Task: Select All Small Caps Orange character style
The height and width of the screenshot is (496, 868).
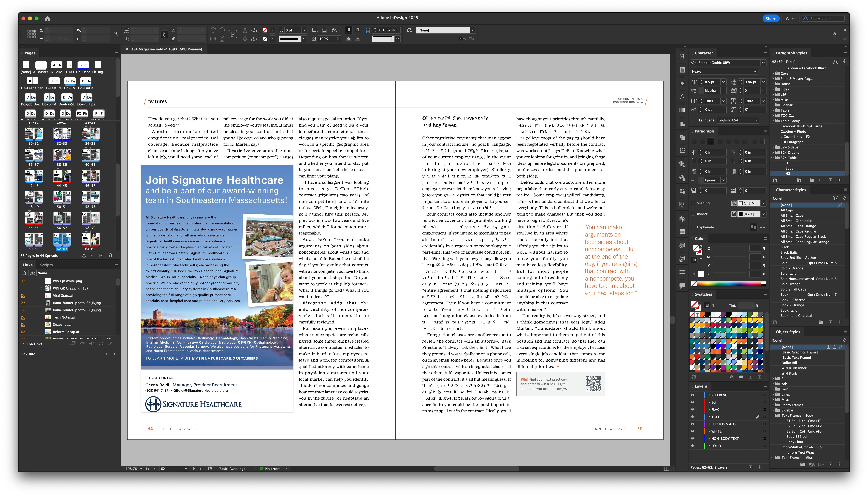Action: [798, 226]
